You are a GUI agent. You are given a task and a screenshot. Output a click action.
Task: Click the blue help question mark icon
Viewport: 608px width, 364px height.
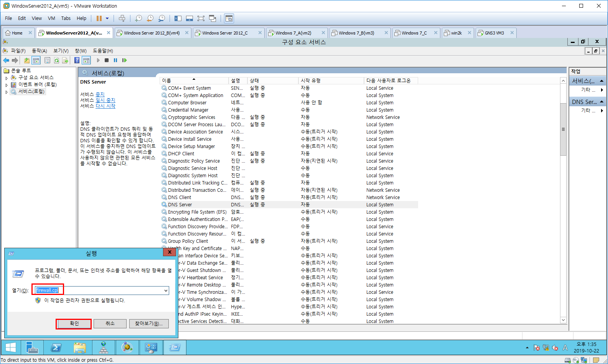(x=77, y=60)
